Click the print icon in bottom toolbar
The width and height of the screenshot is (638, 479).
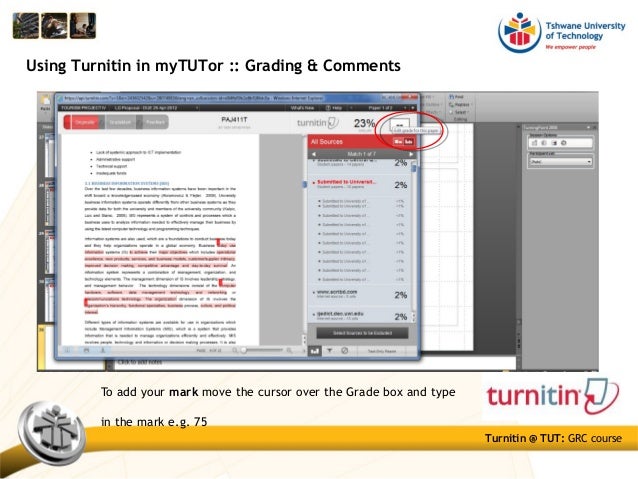[x=86, y=350]
